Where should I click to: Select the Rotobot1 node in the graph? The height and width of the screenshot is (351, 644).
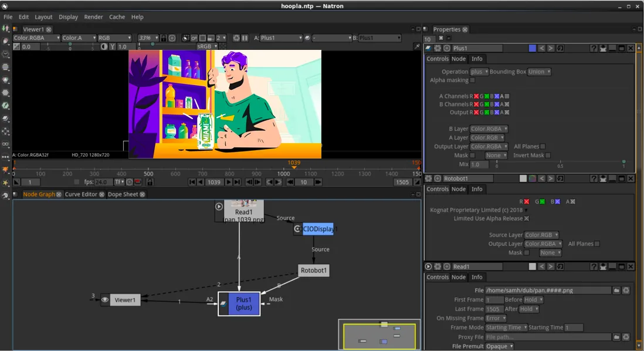(314, 271)
